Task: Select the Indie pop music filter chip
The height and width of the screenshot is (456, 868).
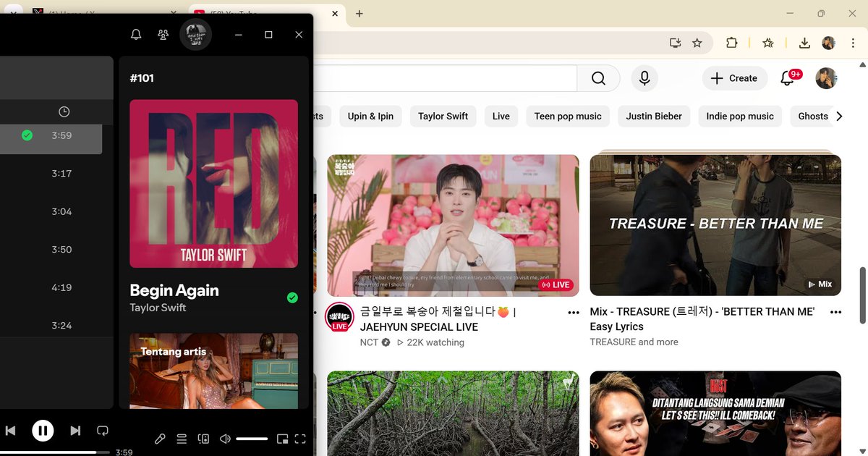Action: tap(740, 116)
